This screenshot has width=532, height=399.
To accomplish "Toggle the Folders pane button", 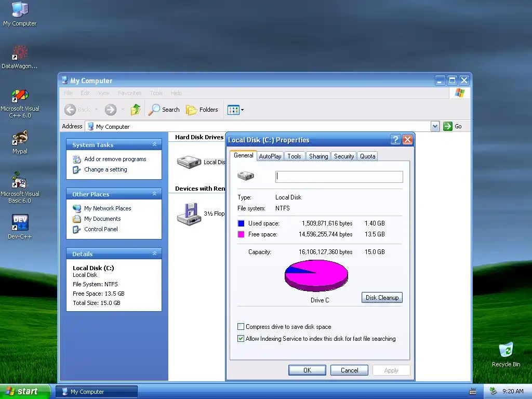I will [202, 110].
